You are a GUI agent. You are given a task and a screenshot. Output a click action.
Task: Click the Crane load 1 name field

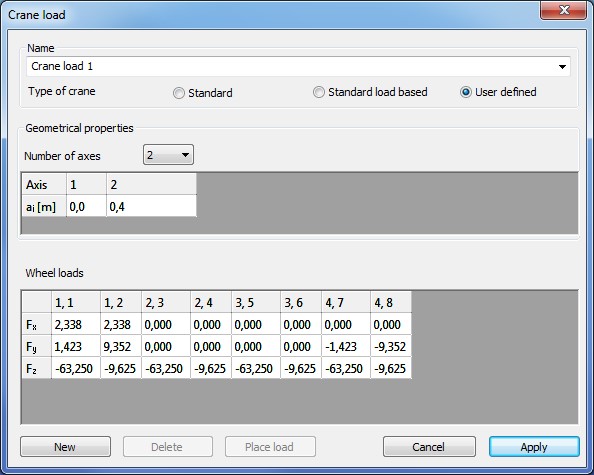(x=292, y=67)
